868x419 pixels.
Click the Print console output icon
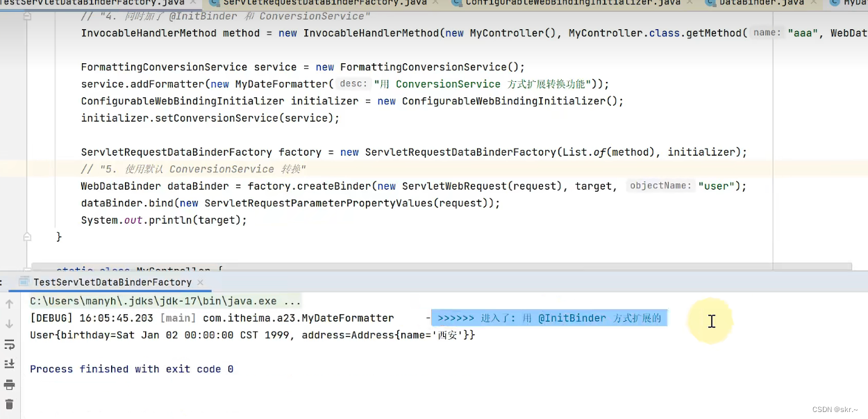pos(9,384)
